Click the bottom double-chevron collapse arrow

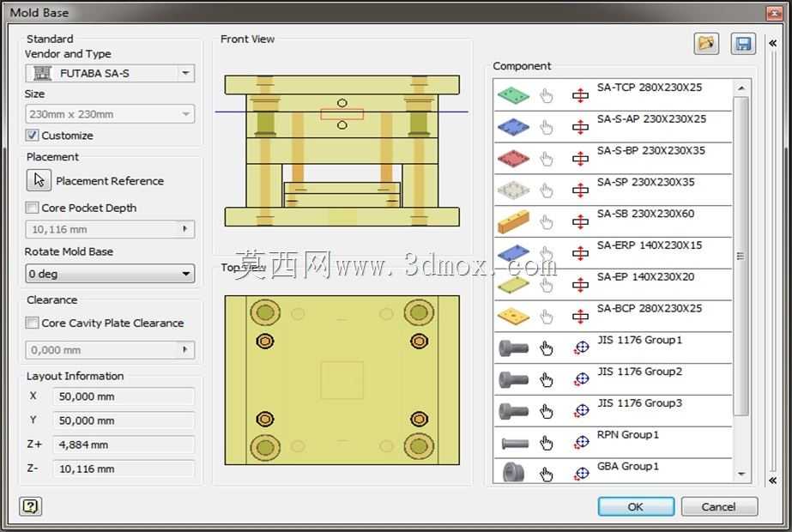[x=773, y=480]
